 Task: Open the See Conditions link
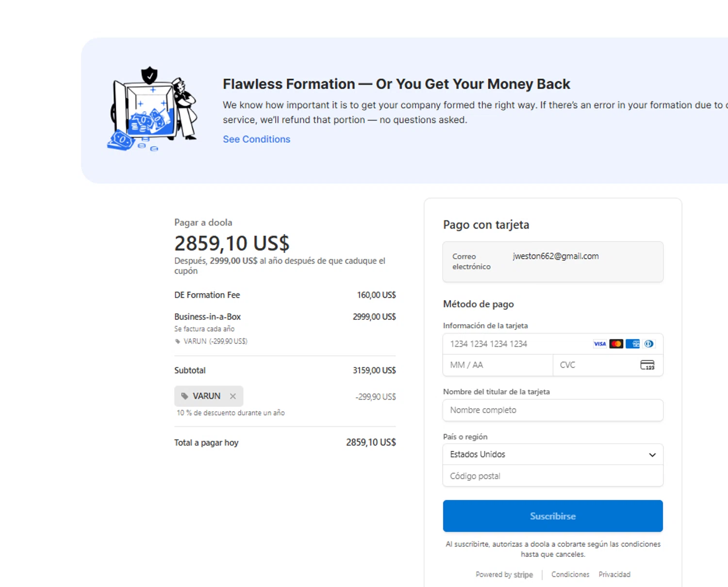coord(256,139)
